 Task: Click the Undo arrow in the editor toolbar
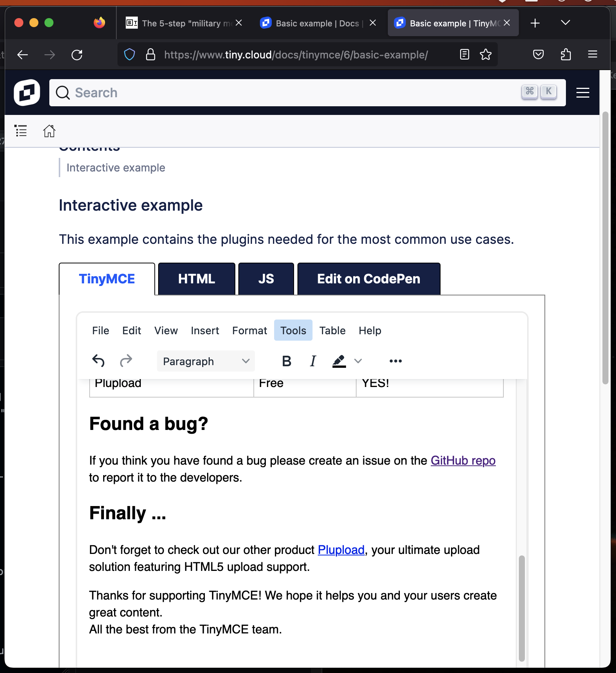[x=99, y=361]
